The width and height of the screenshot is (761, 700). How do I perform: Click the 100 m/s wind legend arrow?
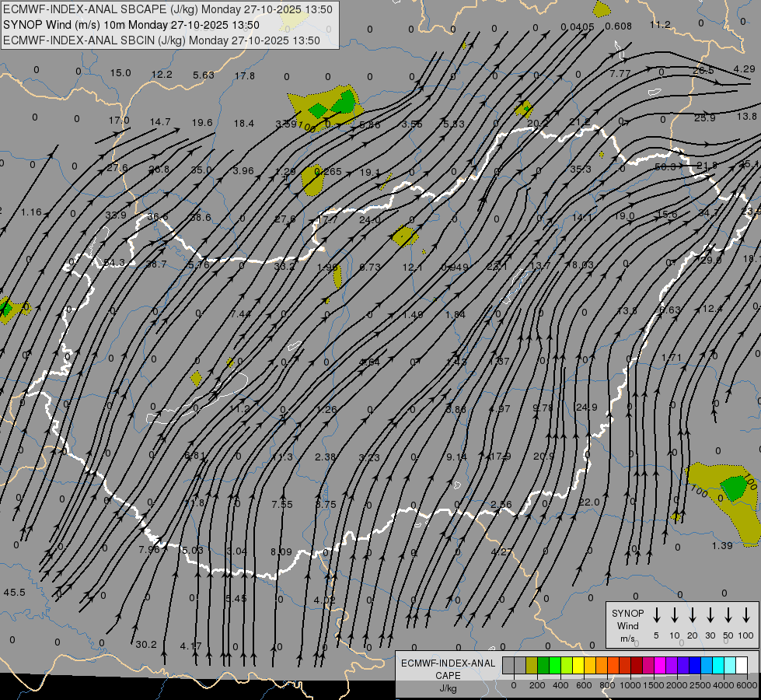click(746, 615)
